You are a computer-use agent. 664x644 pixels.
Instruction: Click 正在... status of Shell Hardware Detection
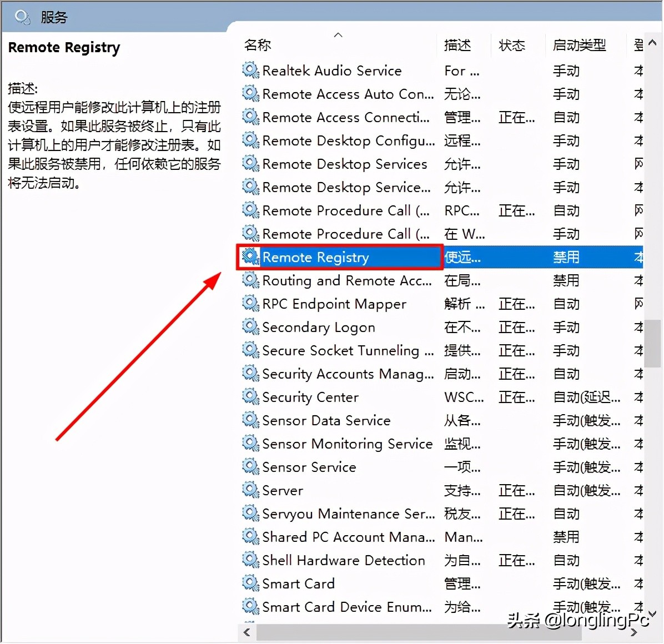pyautogui.click(x=517, y=560)
